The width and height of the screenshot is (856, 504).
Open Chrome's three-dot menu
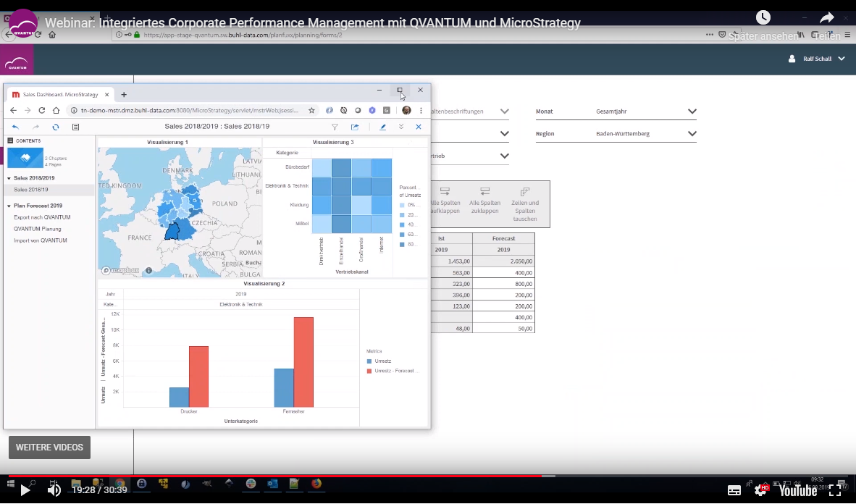[x=421, y=110]
